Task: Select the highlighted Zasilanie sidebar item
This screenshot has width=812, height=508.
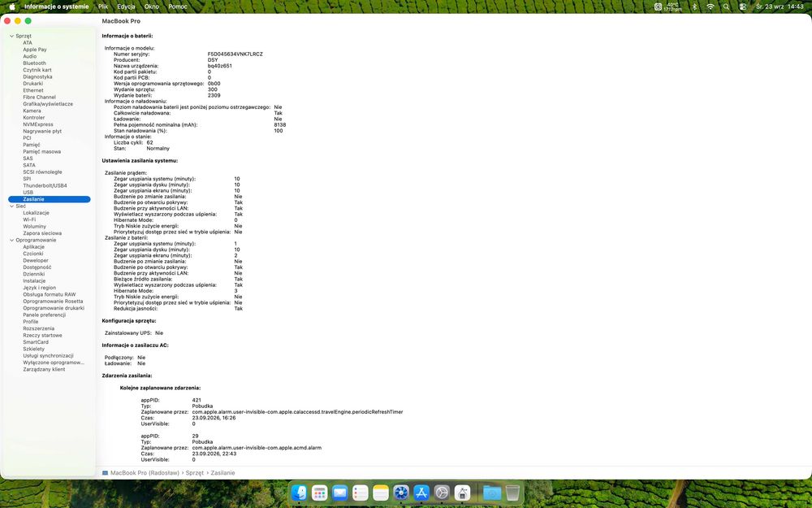Action: click(50, 199)
